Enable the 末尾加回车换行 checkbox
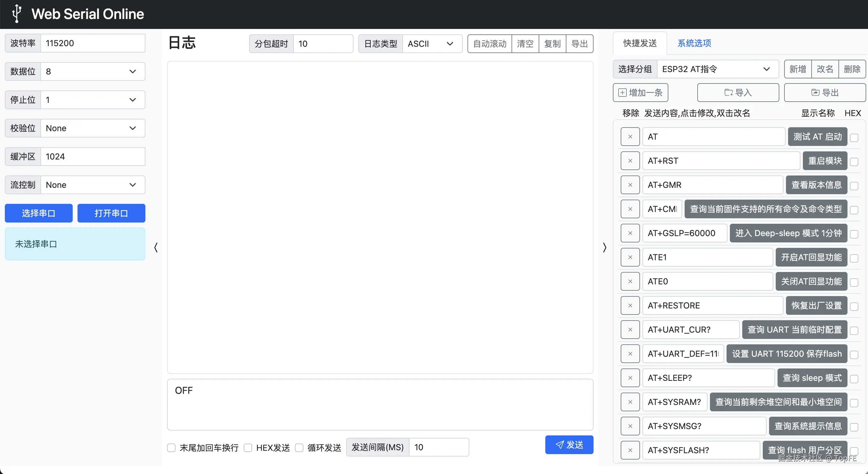868x474 pixels. coord(172,448)
